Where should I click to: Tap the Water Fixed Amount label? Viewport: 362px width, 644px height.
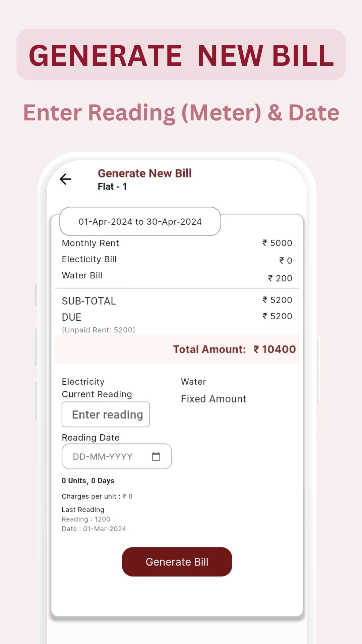[x=213, y=398]
